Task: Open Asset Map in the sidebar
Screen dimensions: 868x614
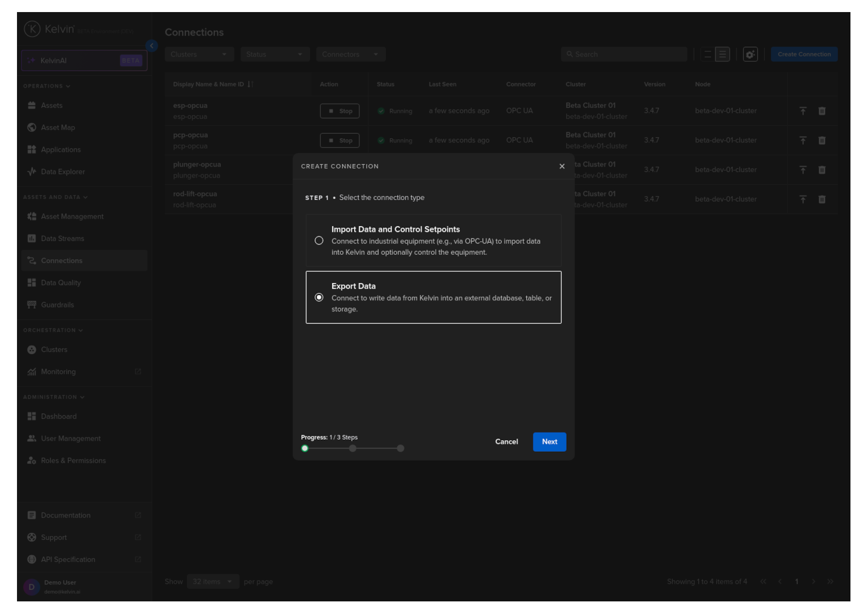Action: (x=58, y=128)
